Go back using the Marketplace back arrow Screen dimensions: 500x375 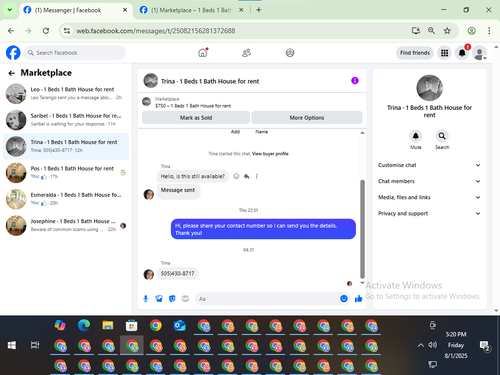(x=12, y=73)
